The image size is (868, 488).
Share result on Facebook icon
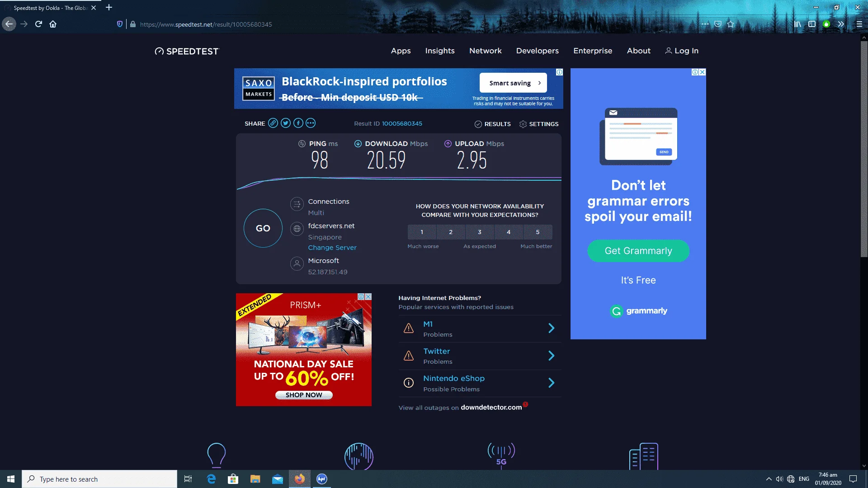[298, 123]
